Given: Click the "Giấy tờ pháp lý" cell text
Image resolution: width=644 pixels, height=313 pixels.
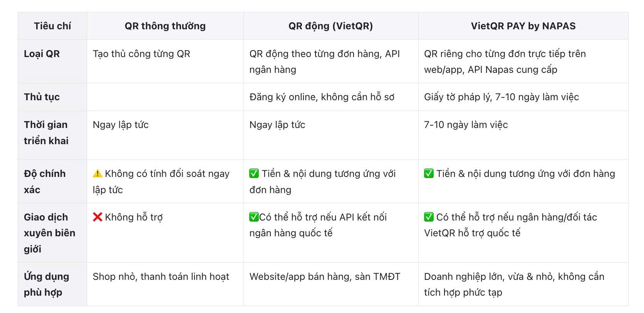Looking at the screenshot, I should (501, 97).
